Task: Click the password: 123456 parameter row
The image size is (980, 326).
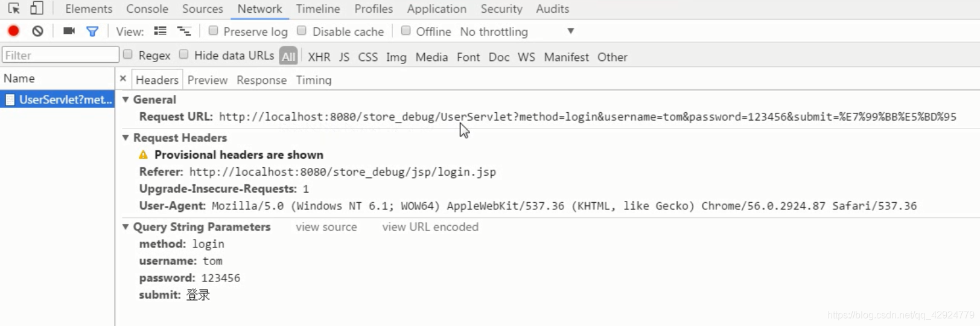Action: [x=189, y=278]
